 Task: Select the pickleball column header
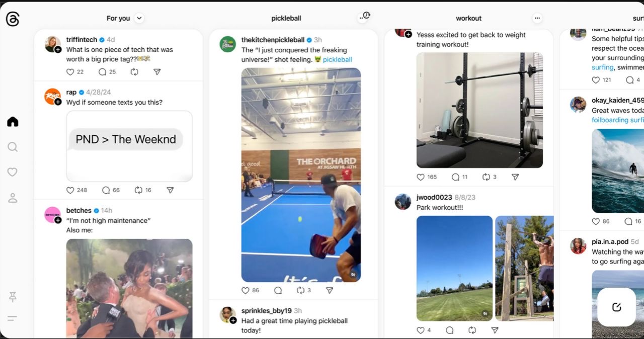coord(286,18)
